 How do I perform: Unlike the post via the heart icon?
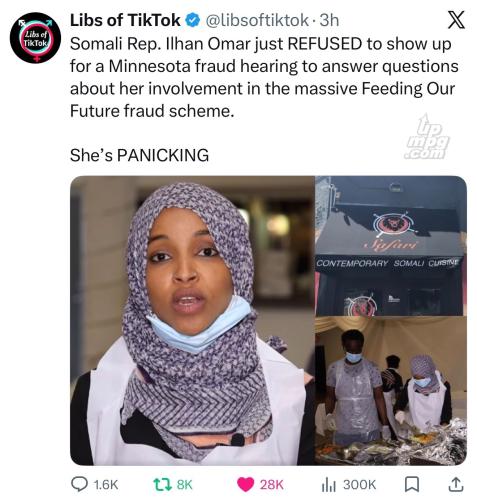pyautogui.click(x=245, y=484)
